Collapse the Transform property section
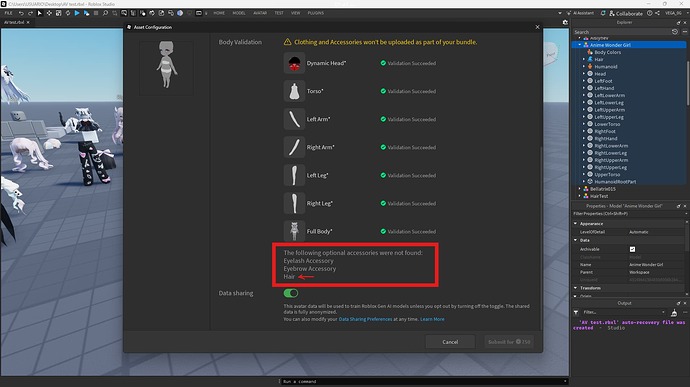The height and width of the screenshot is (387, 690). click(576, 288)
